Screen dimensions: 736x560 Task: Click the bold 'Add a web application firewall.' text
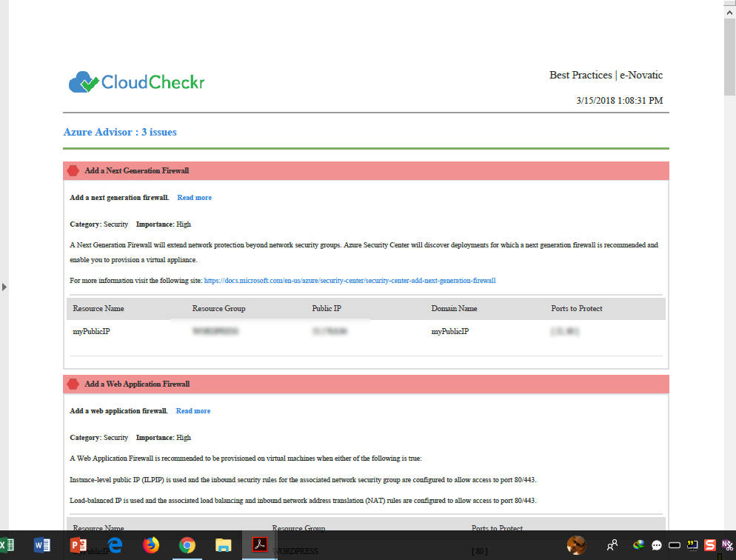[x=118, y=410]
